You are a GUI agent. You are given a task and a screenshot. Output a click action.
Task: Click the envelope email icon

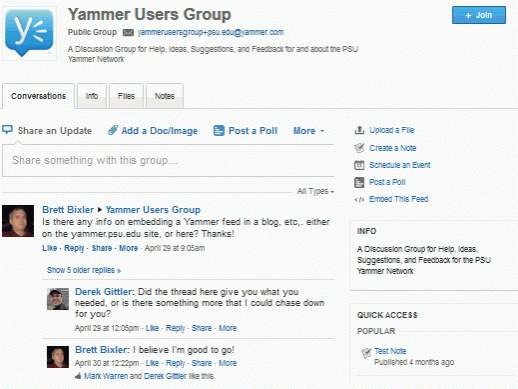128,33
